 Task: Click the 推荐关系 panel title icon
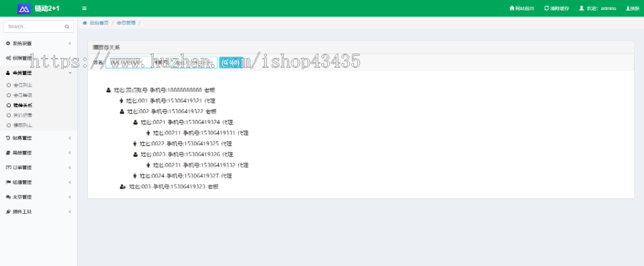(95, 48)
